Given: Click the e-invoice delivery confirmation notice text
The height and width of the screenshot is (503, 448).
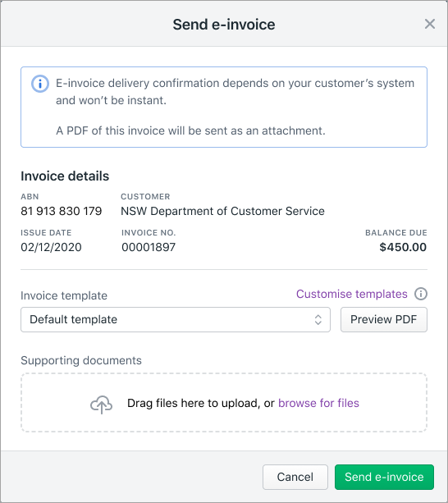Looking at the screenshot, I should coord(235,91).
